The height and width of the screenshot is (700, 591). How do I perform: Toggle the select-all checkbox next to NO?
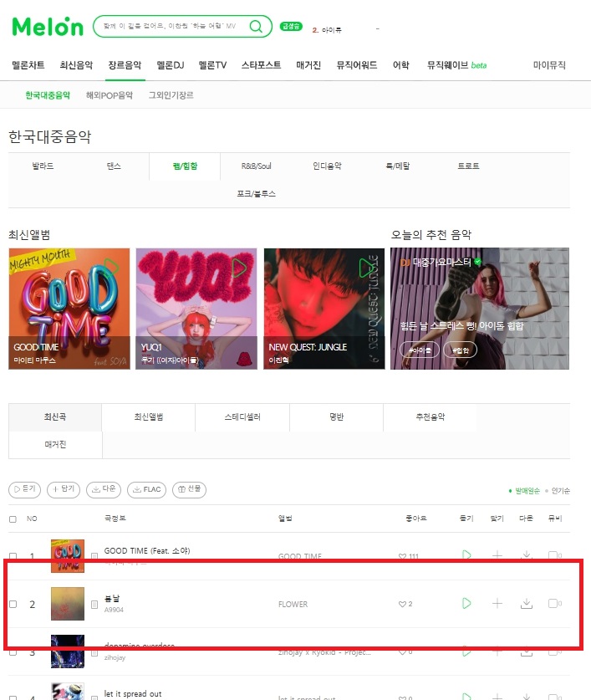coord(13,519)
